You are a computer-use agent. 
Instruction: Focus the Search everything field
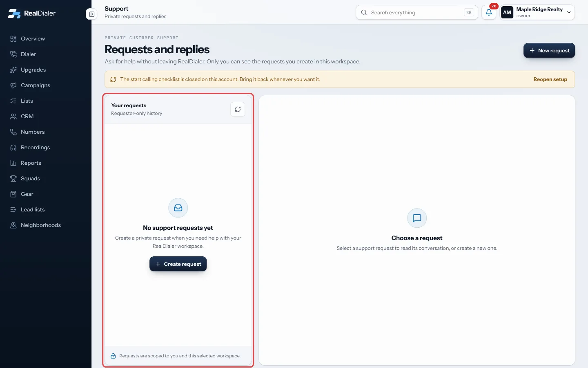point(416,12)
